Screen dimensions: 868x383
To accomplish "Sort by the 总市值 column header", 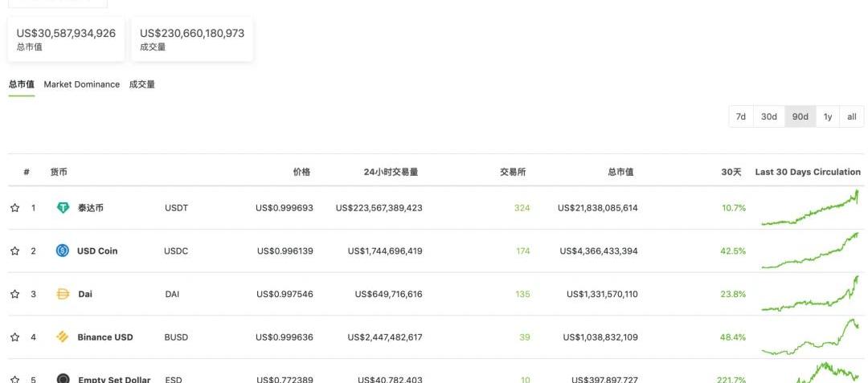I will click(x=620, y=172).
